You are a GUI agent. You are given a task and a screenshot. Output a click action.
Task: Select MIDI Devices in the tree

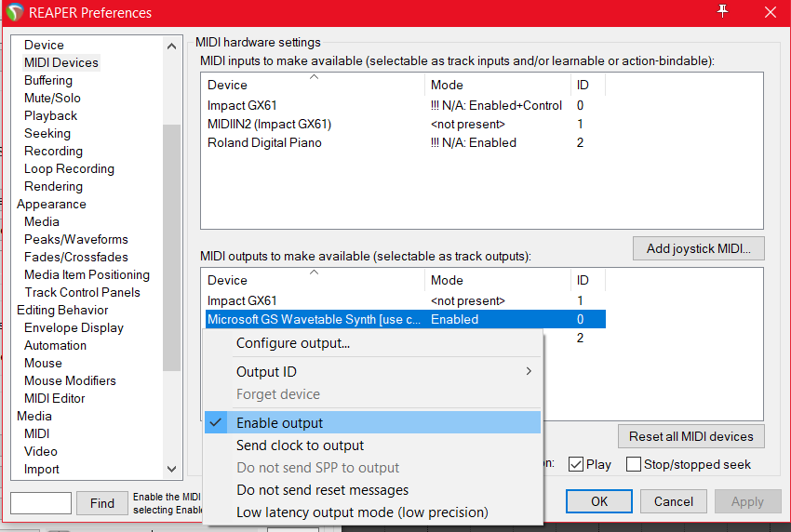[x=61, y=62]
